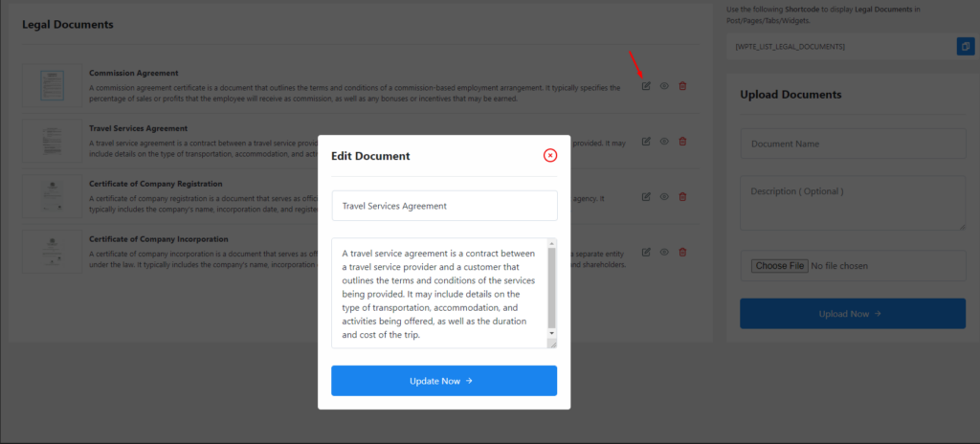
Task: Click the description scrollbar down arrow
Action: click(551, 333)
